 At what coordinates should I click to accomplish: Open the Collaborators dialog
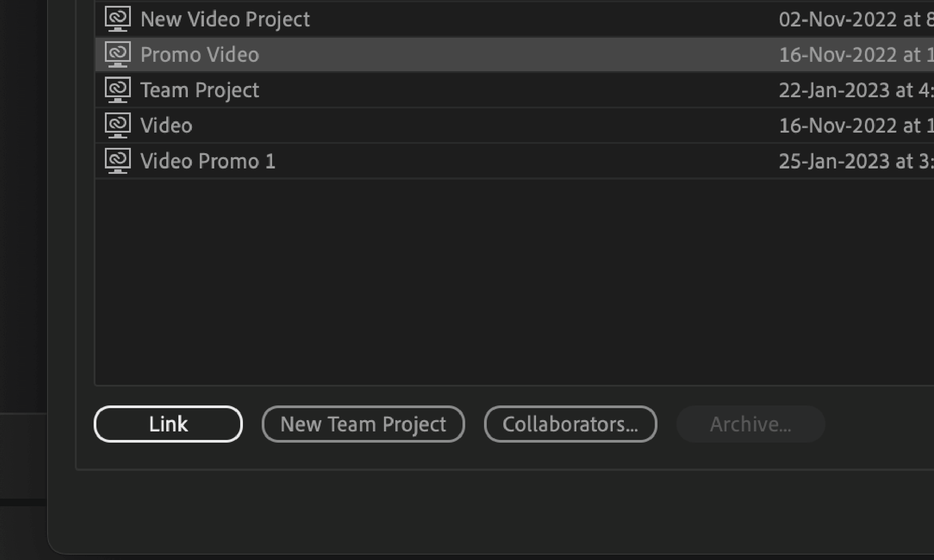(x=571, y=424)
